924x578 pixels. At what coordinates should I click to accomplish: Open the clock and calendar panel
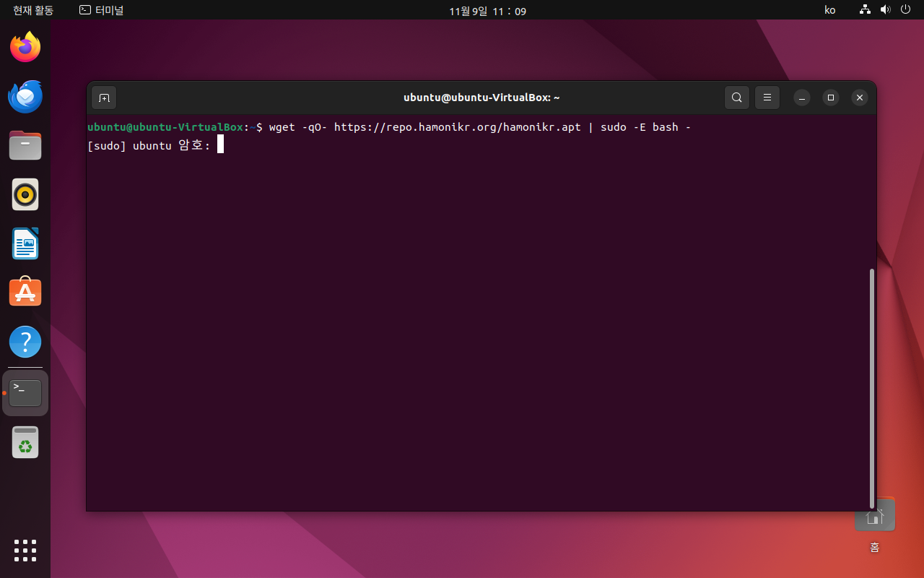pyautogui.click(x=487, y=11)
